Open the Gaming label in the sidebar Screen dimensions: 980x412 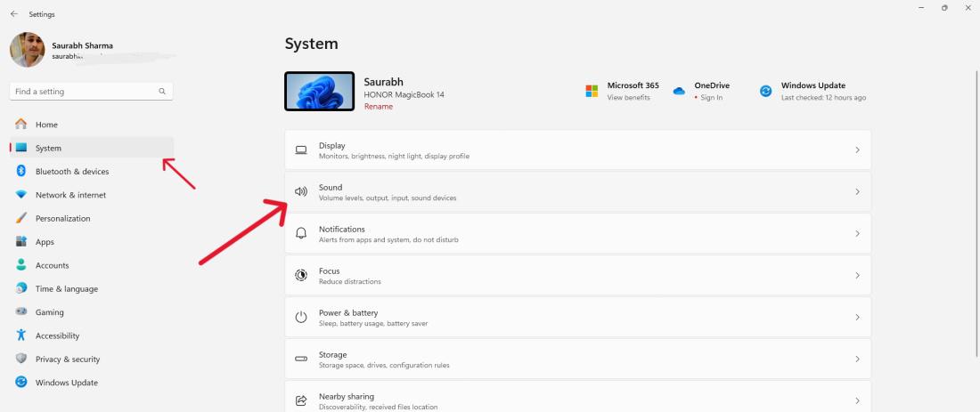(x=49, y=312)
